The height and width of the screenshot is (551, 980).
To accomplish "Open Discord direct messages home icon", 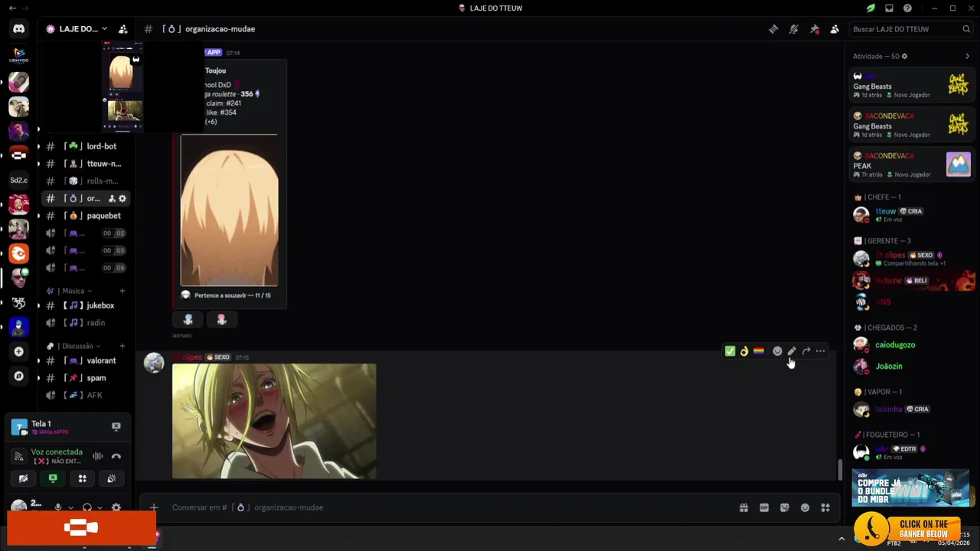I will 18,29.
